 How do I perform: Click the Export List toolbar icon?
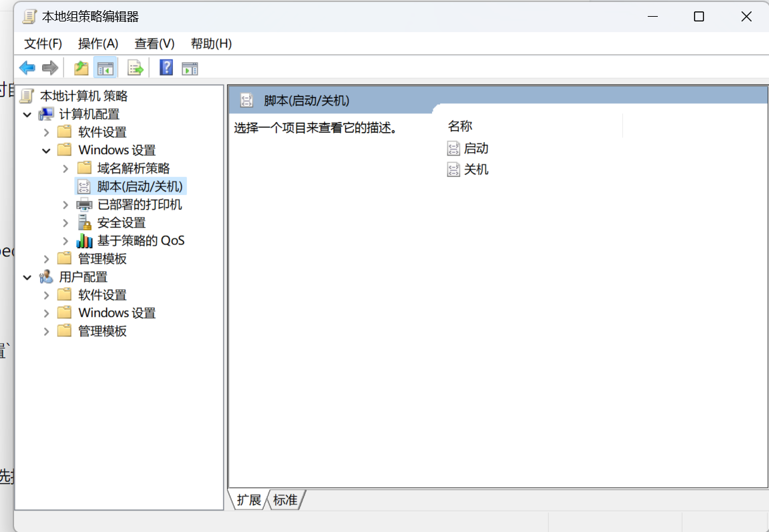coord(135,68)
